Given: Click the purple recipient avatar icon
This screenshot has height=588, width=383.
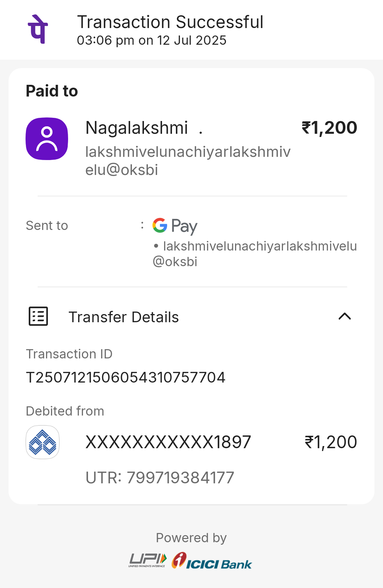Looking at the screenshot, I should (x=47, y=139).
